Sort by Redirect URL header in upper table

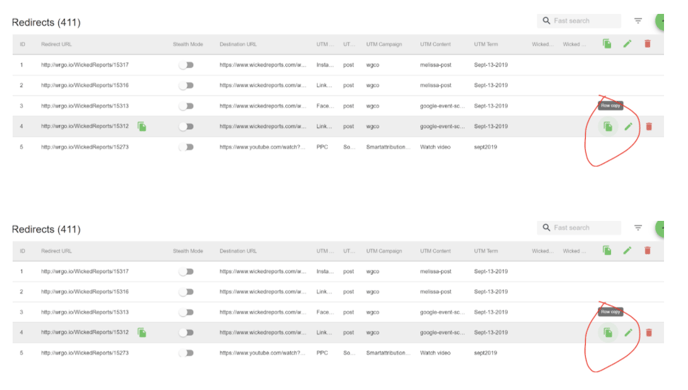[x=56, y=44]
